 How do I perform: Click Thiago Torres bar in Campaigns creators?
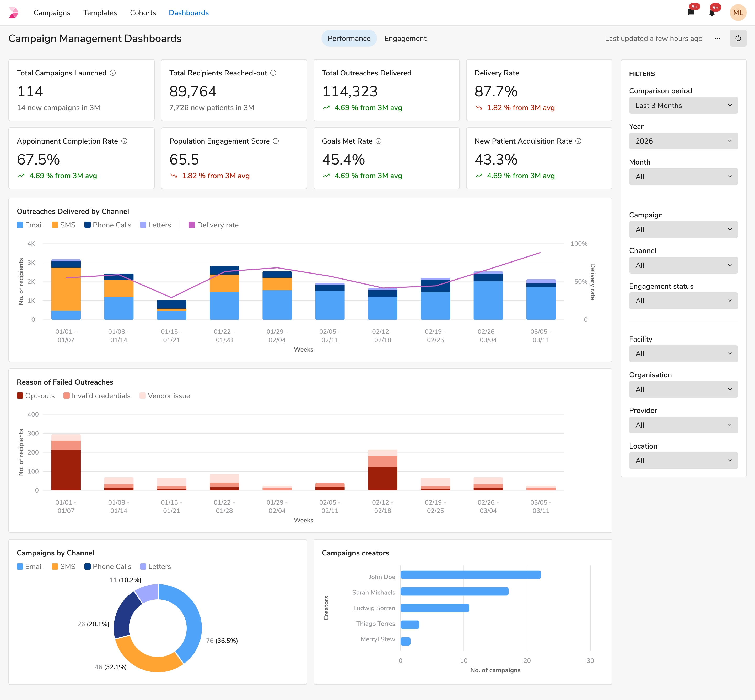point(410,625)
